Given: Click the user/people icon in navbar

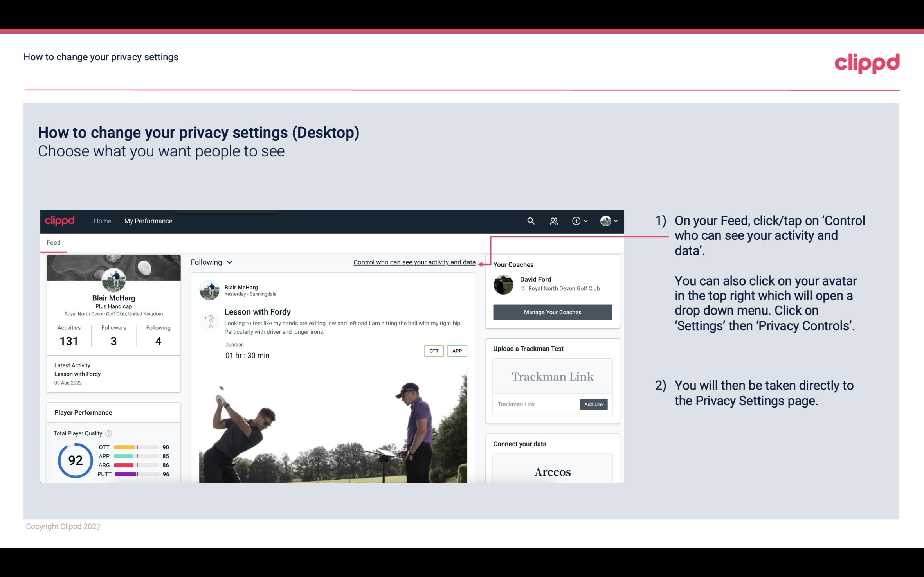Looking at the screenshot, I should click(554, 220).
